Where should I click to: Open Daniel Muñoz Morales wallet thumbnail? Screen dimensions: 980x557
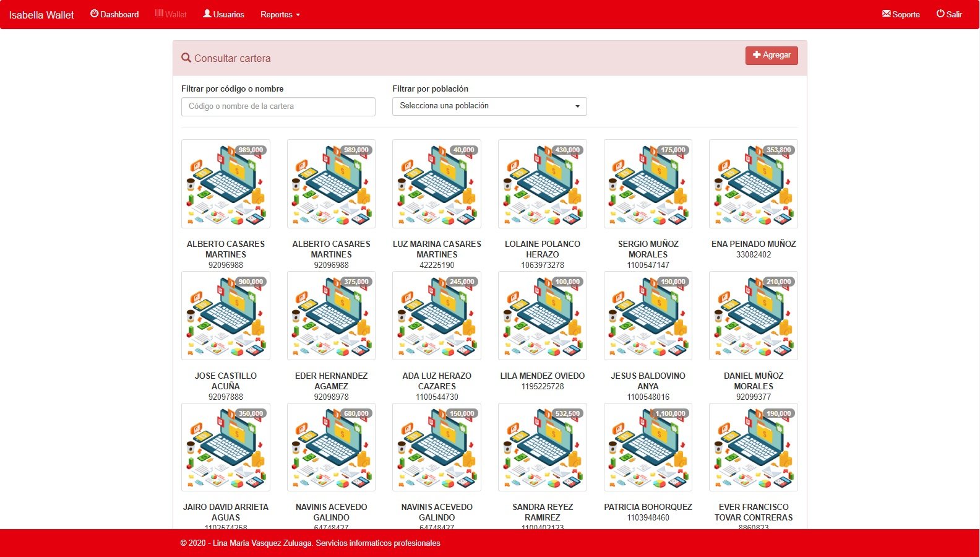coord(753,316)
